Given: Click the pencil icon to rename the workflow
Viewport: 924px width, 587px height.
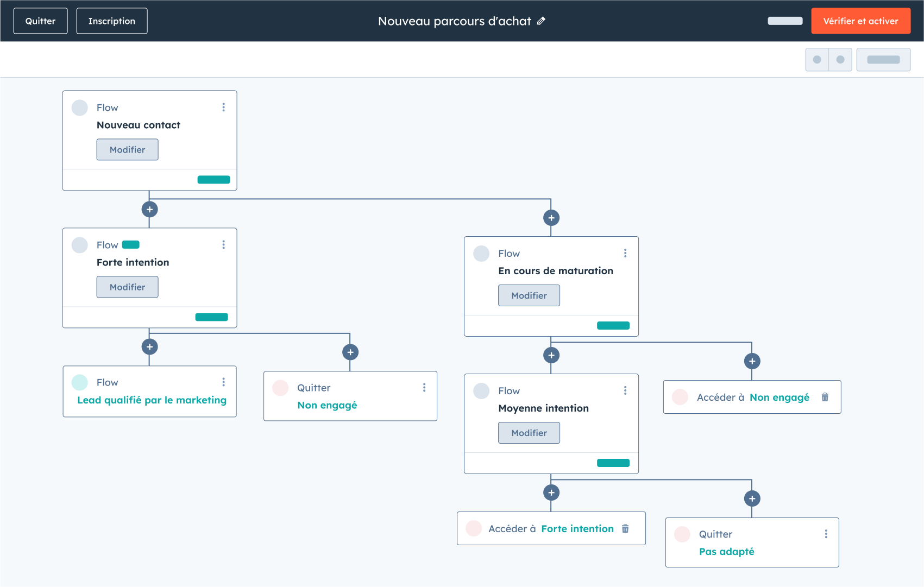Looking at the screenshot, I should (x=541, y=21).
